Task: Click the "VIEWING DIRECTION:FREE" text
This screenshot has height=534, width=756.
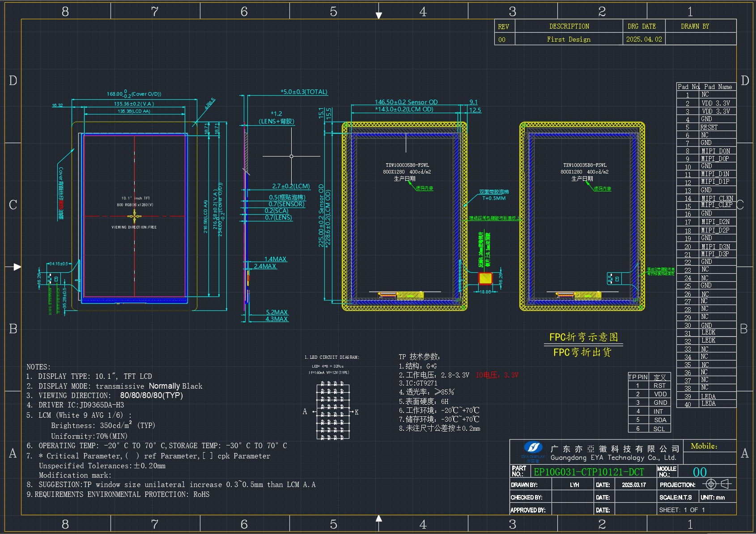Action: [x=134, y=227]
